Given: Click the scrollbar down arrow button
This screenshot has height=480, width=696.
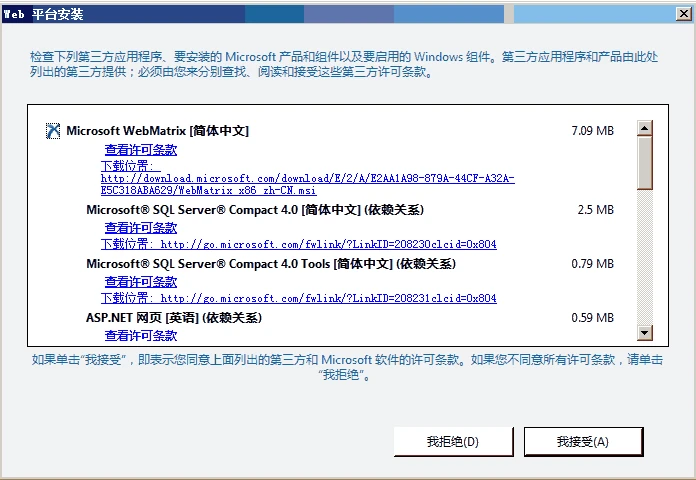Looking at the screenshot, I should click(645, 333).
